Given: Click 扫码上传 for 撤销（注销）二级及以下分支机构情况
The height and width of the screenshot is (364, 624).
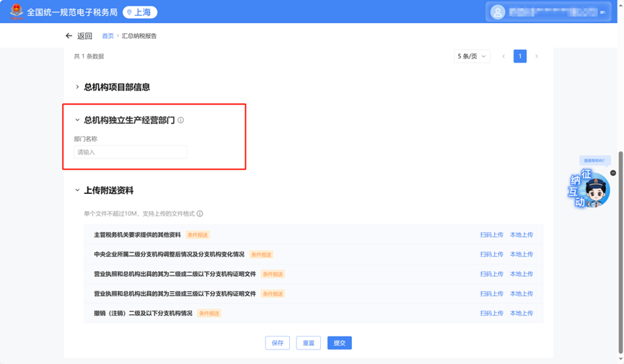Looking at the screenshot, I should (491, 314).
